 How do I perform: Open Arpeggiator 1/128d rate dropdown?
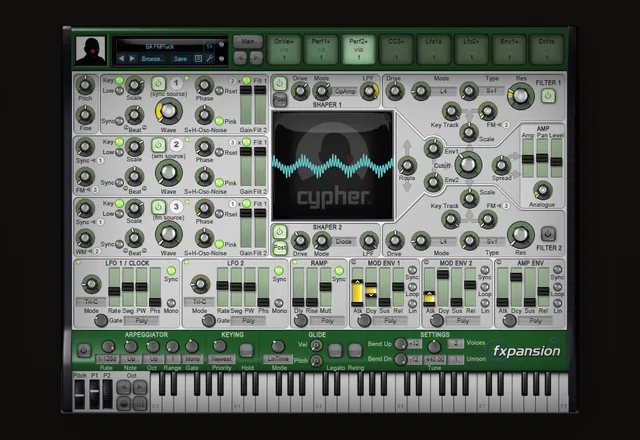pyautogui.click(x=107, y=359)
